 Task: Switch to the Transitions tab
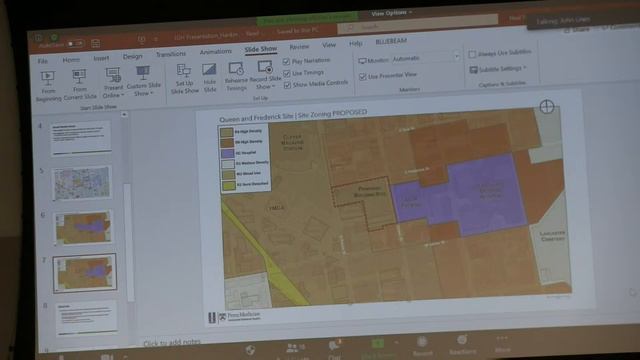click(171, 54)
